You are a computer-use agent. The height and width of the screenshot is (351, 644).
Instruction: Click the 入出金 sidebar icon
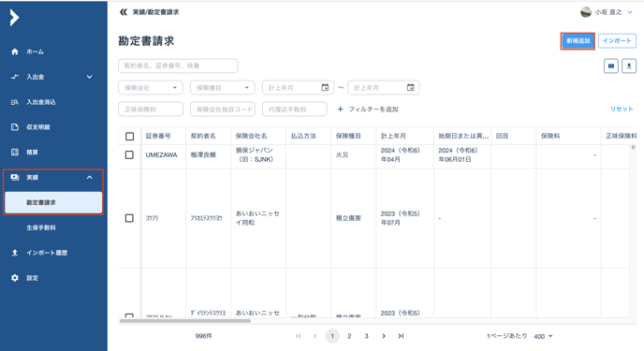(15, 77)
